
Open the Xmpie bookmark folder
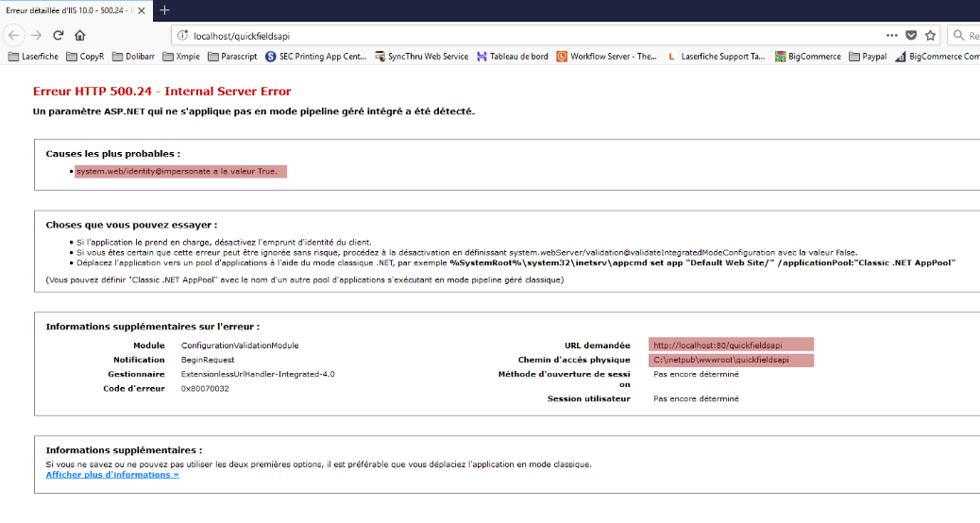point(181,57)
